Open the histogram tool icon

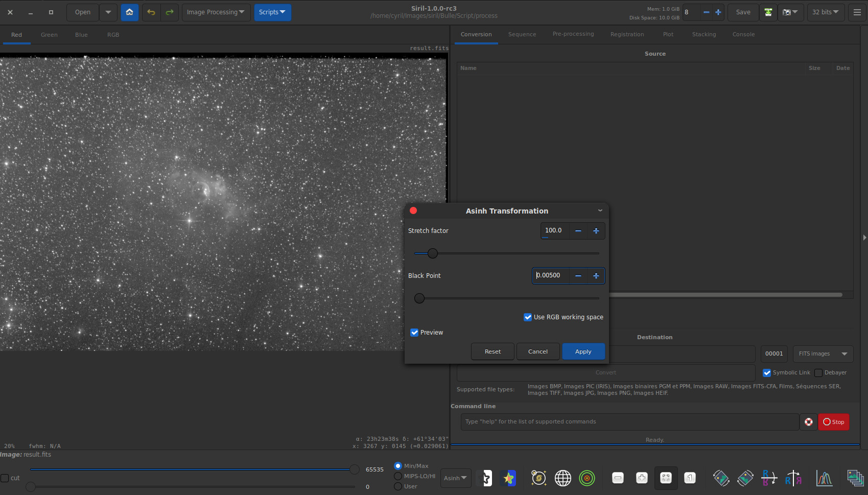(824, 478)
